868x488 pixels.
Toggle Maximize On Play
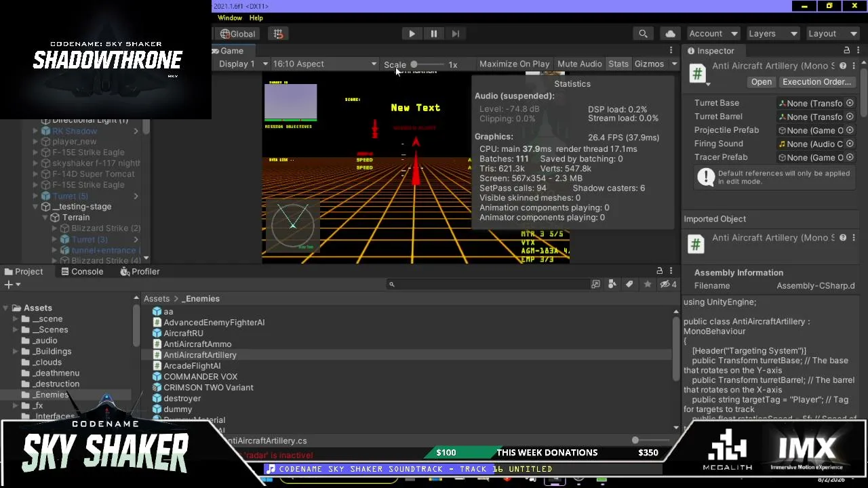click(x=514, y=64)
